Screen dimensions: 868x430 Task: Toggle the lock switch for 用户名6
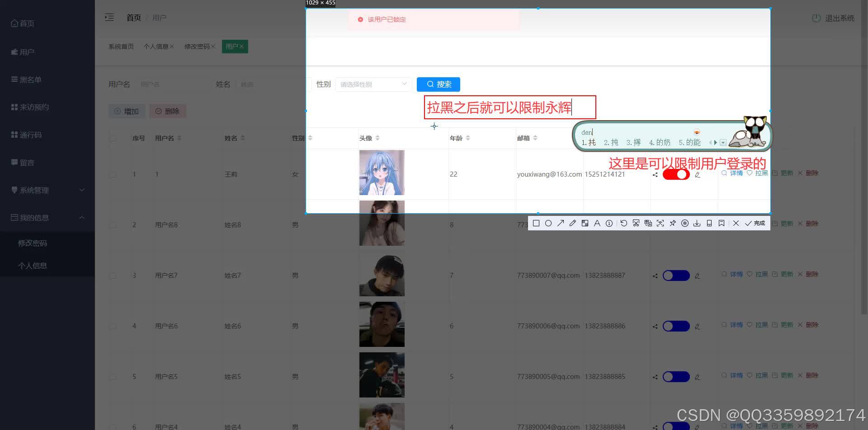tap(676, 326)
